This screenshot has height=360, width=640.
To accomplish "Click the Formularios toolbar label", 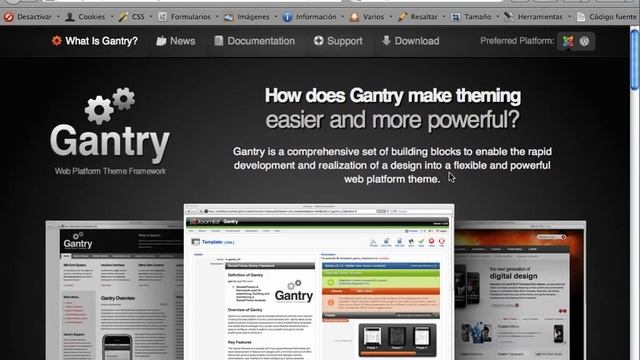I will click(x=191, y=17).
